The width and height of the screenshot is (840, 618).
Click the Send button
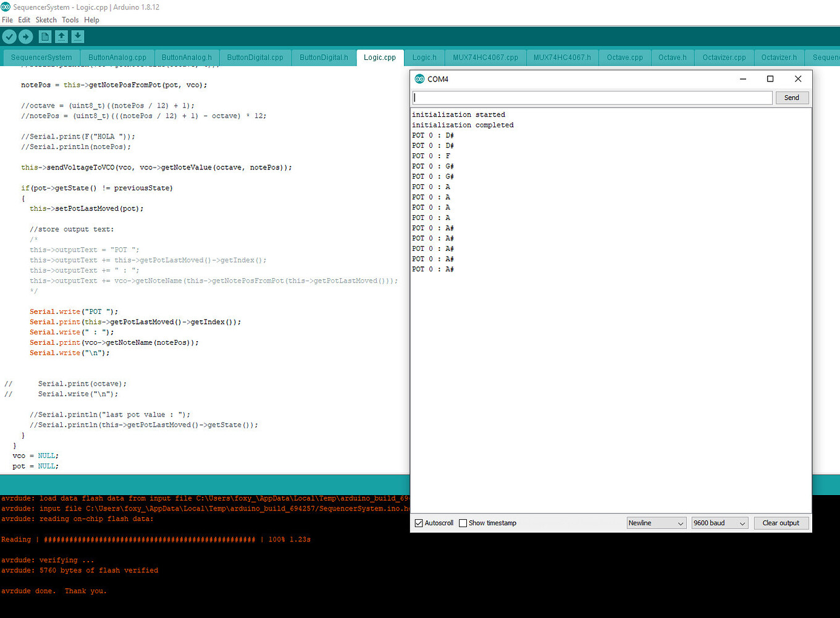click(791, 98)
